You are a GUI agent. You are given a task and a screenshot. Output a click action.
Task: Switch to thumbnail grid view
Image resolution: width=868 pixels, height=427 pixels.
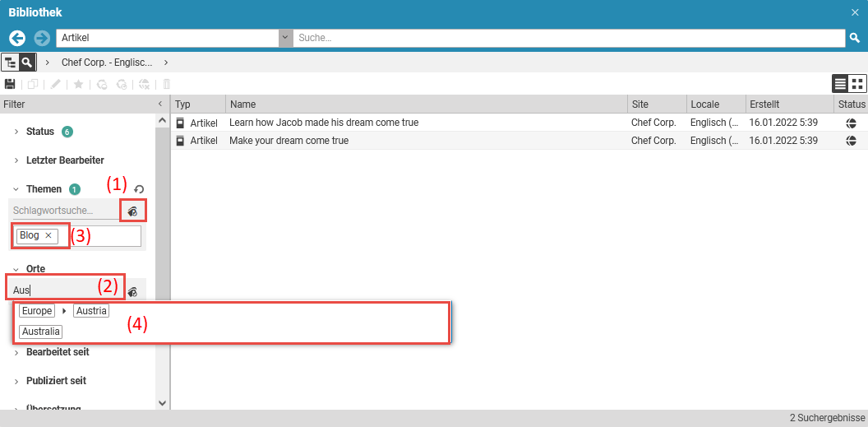(x=857, y=84)
